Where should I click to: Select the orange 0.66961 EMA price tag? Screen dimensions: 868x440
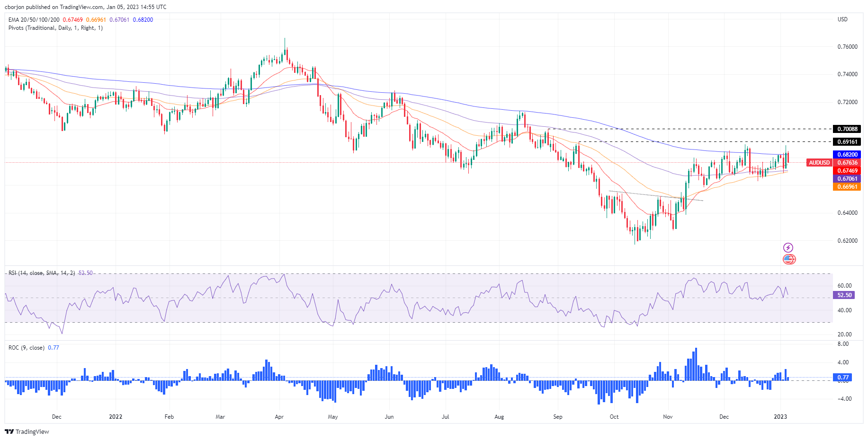847,187
